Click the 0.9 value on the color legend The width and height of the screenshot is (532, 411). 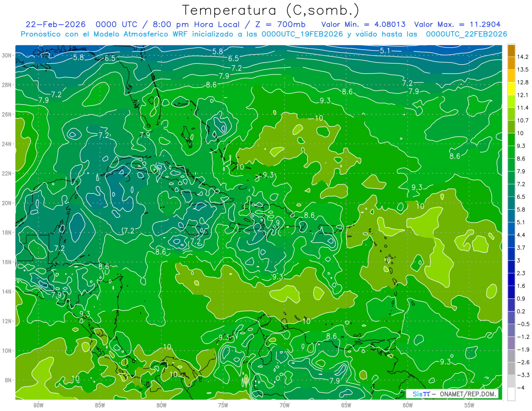point(521,298)
